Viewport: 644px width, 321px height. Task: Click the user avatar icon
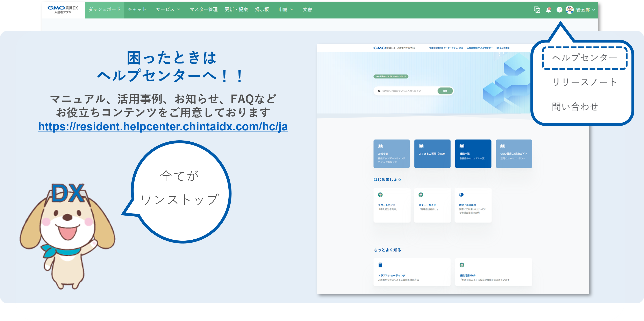click(x=570, y=10)
